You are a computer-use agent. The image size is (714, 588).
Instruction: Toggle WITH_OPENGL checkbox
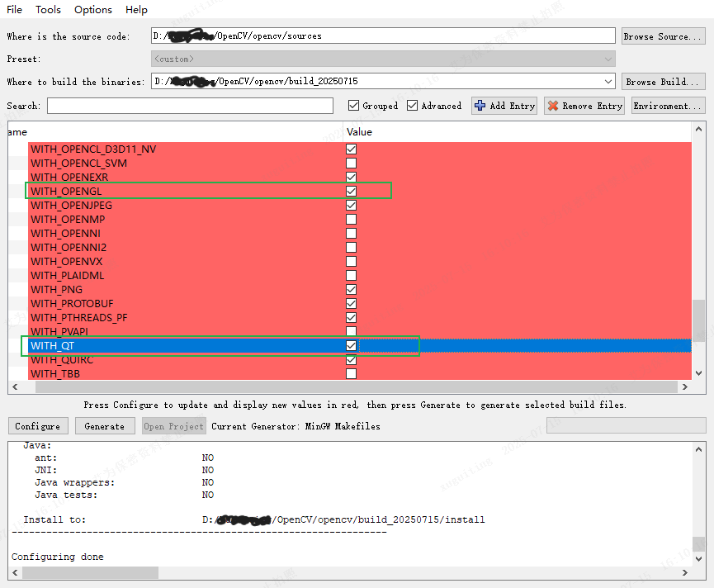pos(351,191)
